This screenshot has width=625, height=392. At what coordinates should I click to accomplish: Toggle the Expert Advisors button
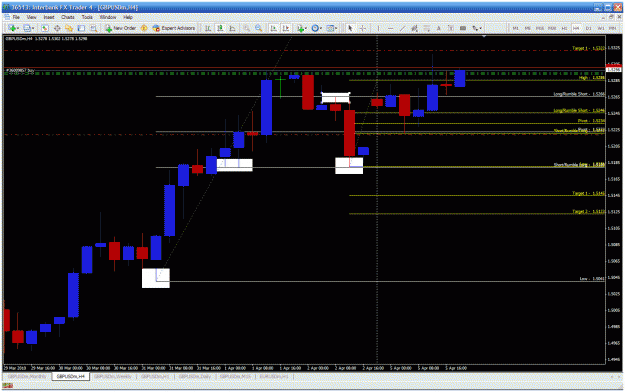[174, 28]
